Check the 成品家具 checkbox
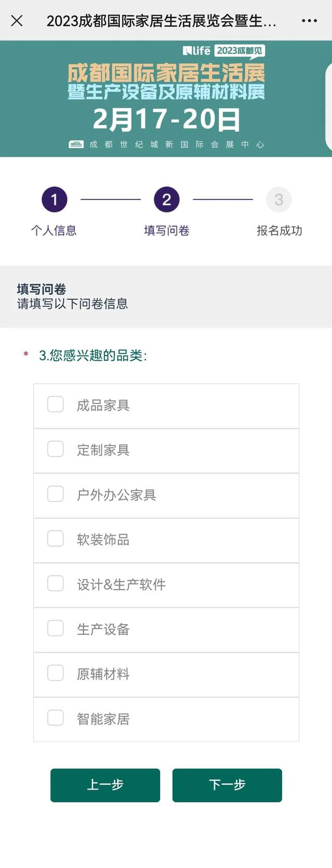 pyautogui.click(x=56, y=404)
